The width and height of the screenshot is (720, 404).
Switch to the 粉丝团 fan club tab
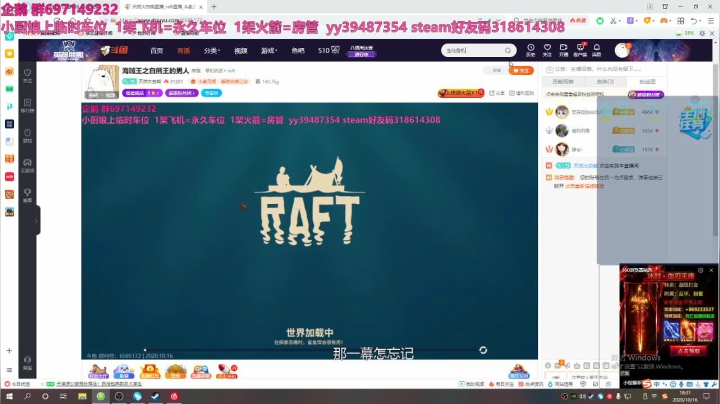point(647,82)
